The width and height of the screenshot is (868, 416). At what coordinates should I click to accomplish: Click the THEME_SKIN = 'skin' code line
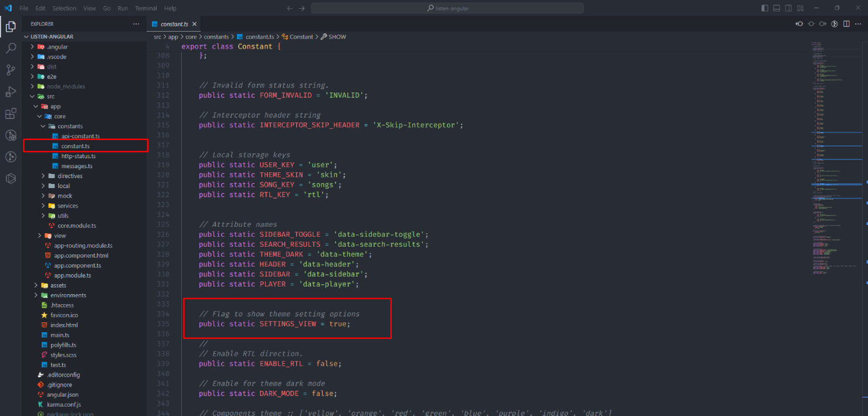coord(272,175)
